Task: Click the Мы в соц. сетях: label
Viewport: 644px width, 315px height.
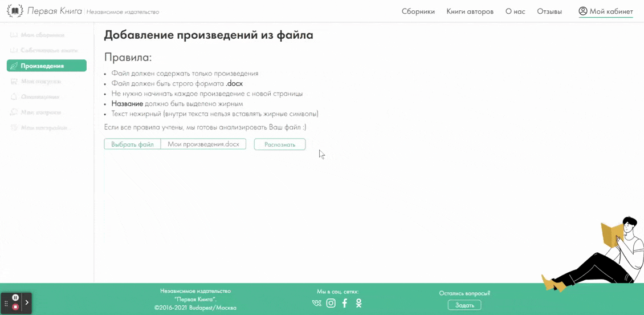Action: click(x=337, y=292)
